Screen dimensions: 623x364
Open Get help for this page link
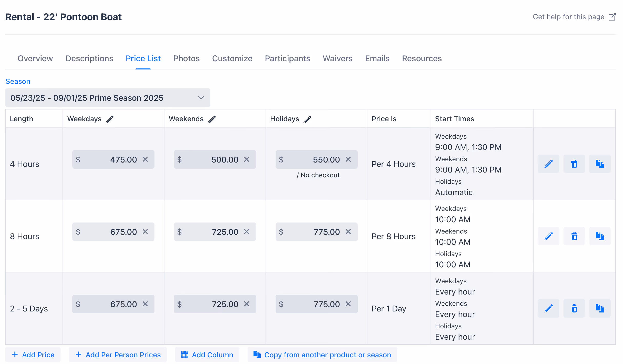[574, 17]
